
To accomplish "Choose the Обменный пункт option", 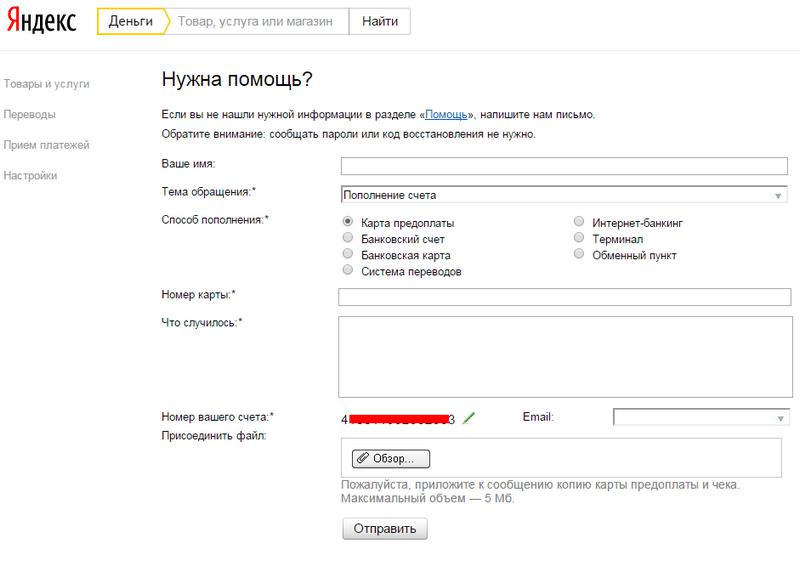I will point(579,254).
